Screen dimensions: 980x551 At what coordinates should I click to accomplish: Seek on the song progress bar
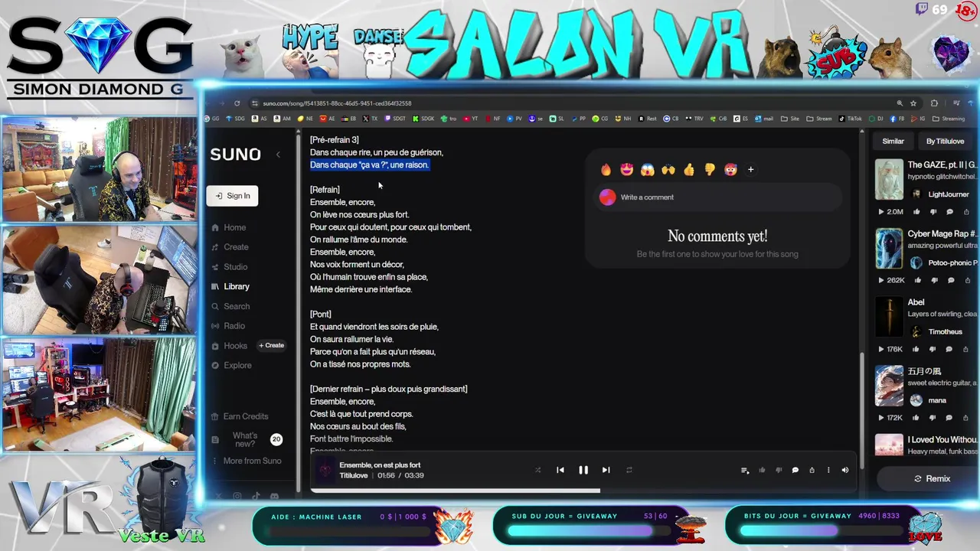[x=583, y=491]
